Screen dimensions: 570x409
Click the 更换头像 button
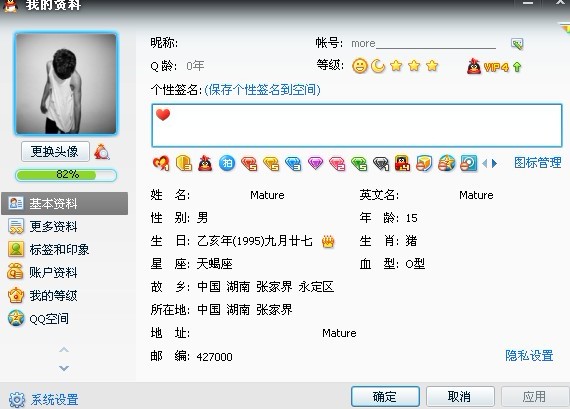(55, 152)
